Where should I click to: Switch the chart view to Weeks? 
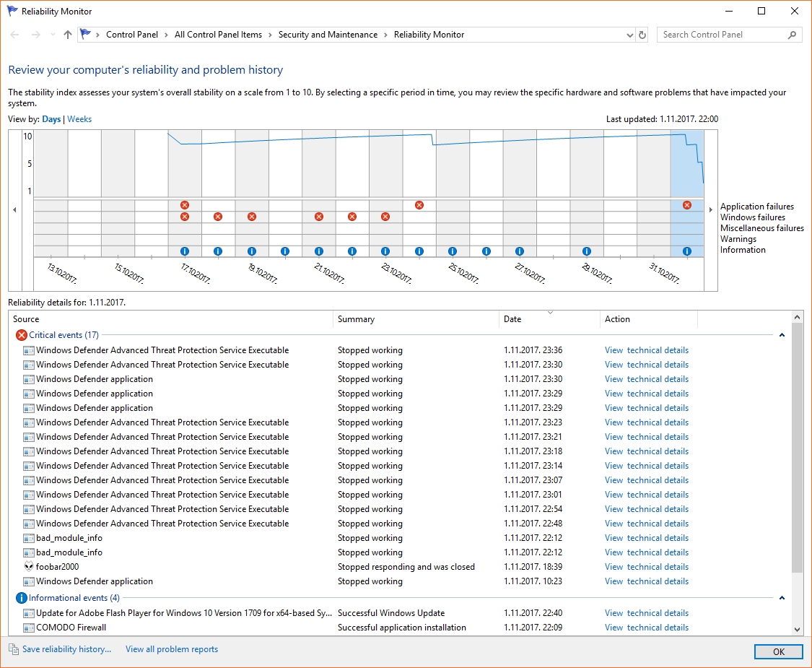pyautogui.click(x=79, y=119)
